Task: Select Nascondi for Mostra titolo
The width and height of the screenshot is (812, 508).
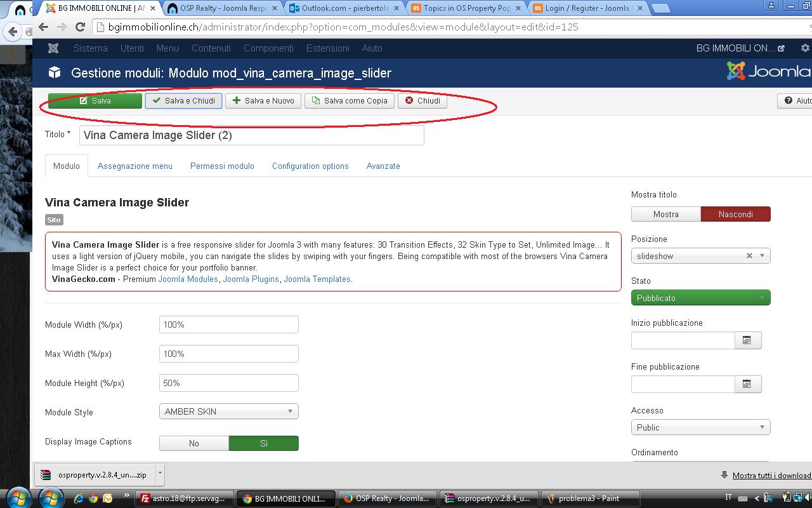Action: click(x=736, y=214)
